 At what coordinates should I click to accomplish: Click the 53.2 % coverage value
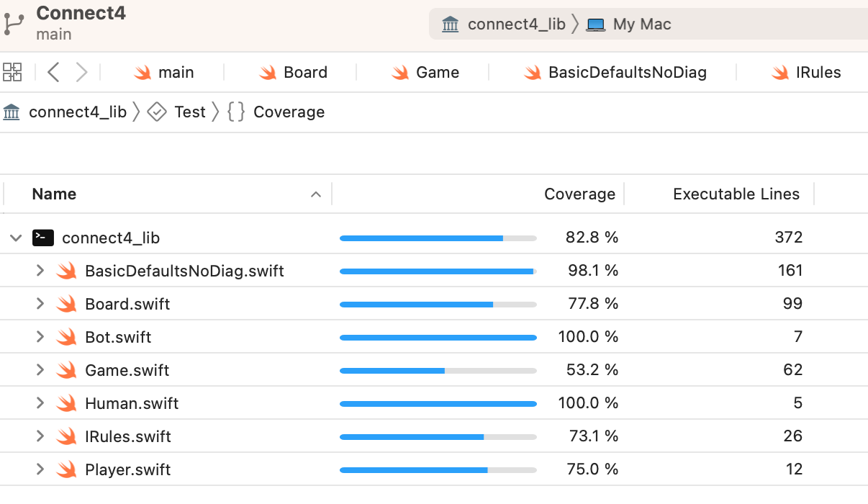pos(592,370)
